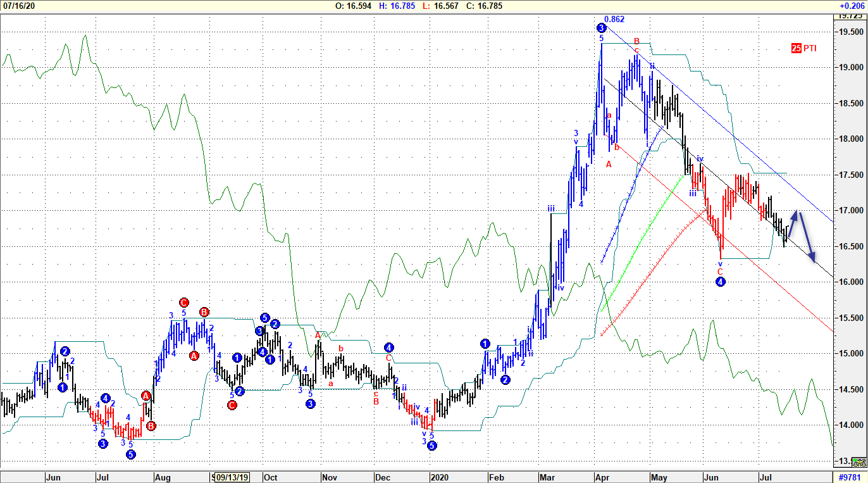Click blue circled 5 below the July low
Image resolution: width=868 pixels, height=483 pixels.
click(130, 454)
